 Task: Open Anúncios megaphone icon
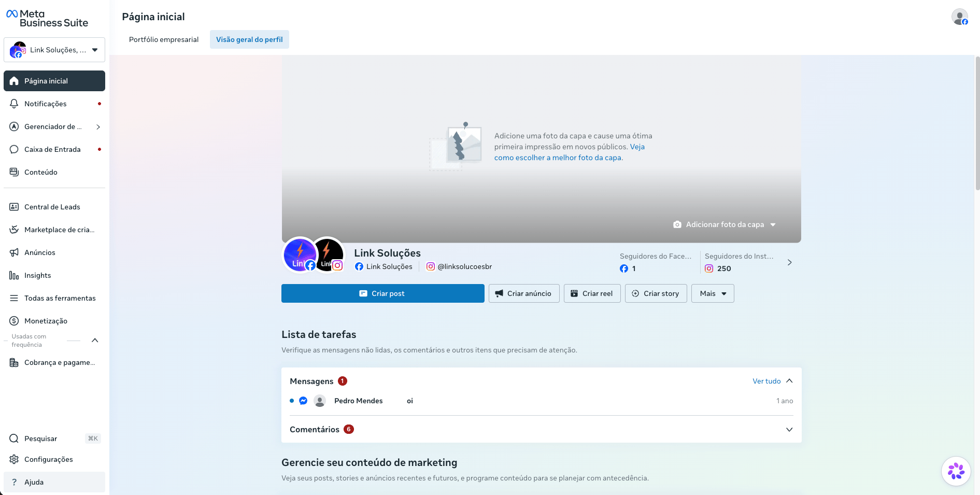point(14,252)
